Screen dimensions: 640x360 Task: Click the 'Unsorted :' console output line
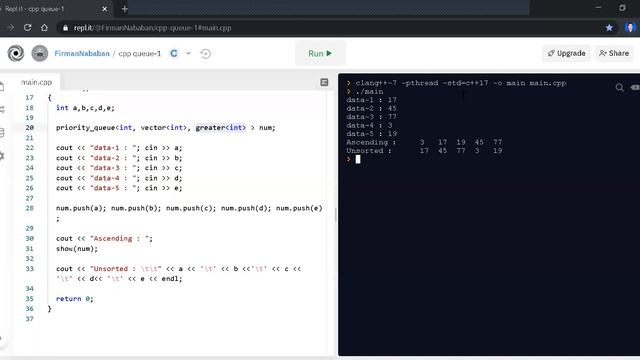click(424, 151)
